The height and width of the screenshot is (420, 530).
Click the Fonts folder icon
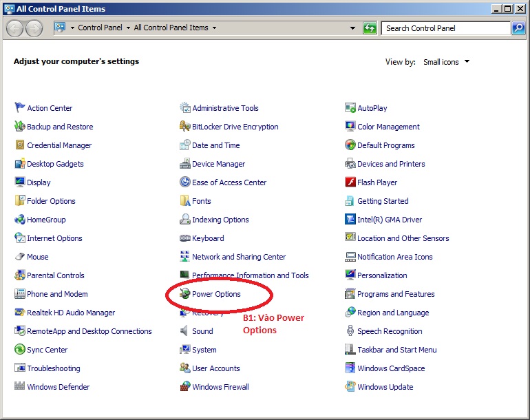point(185,200)
